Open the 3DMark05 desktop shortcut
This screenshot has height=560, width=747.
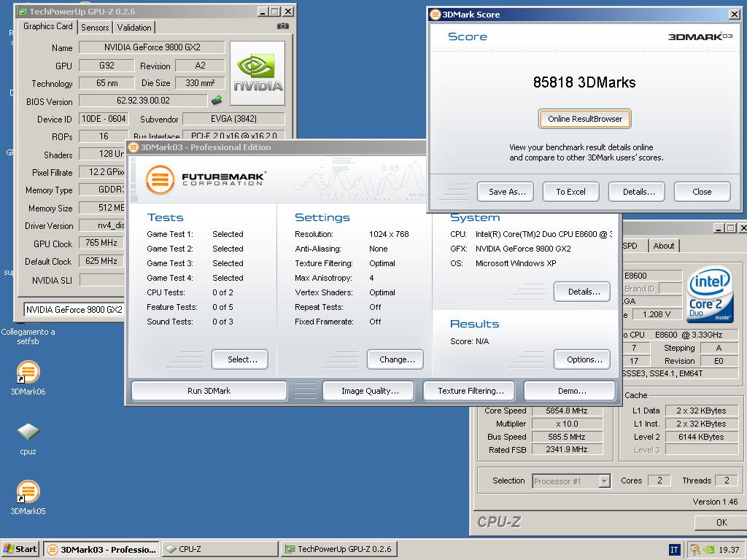point(28,498)
